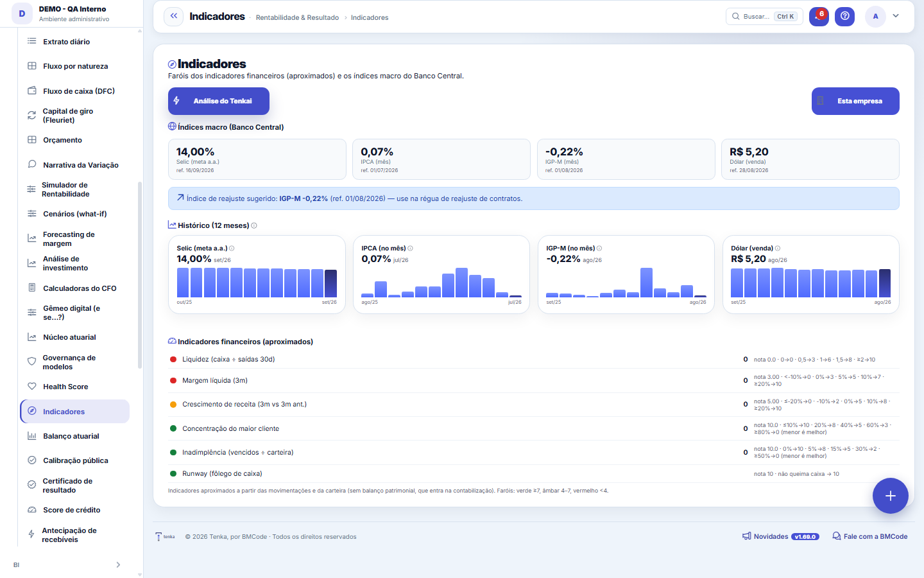Click Rentabilidade & Resultado breadcrumb
This screenshot has width=924, height=578.
click(x=297, y=17)
